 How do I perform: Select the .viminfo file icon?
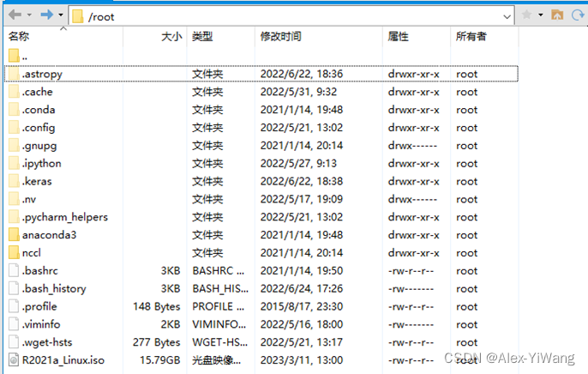14,324
